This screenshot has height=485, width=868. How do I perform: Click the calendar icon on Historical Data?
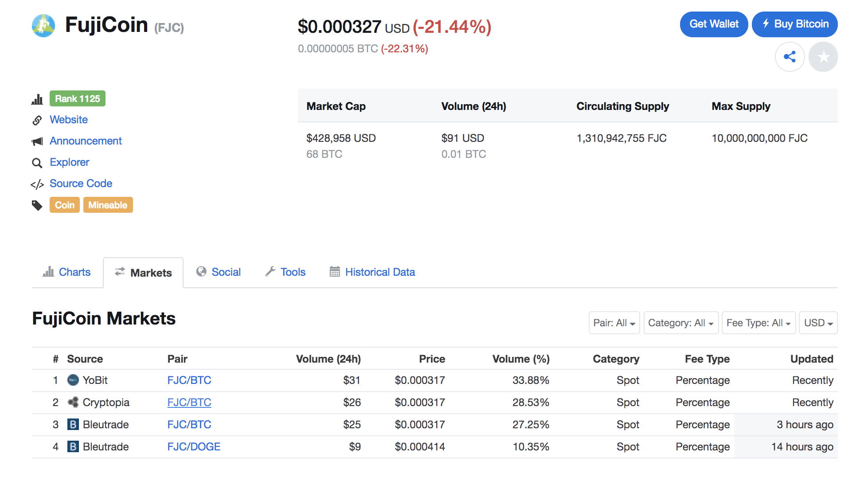click(x=335, y=271)
